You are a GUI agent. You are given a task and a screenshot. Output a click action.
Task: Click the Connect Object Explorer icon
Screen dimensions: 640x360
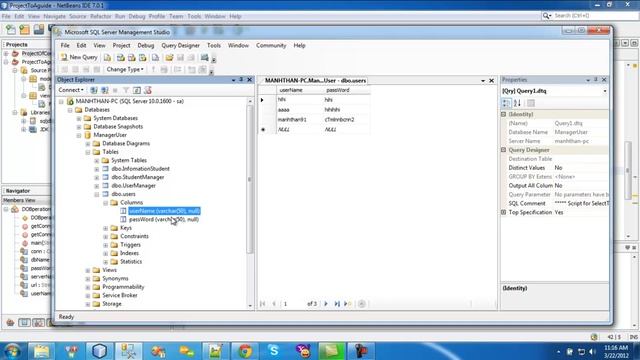point(94,90)
